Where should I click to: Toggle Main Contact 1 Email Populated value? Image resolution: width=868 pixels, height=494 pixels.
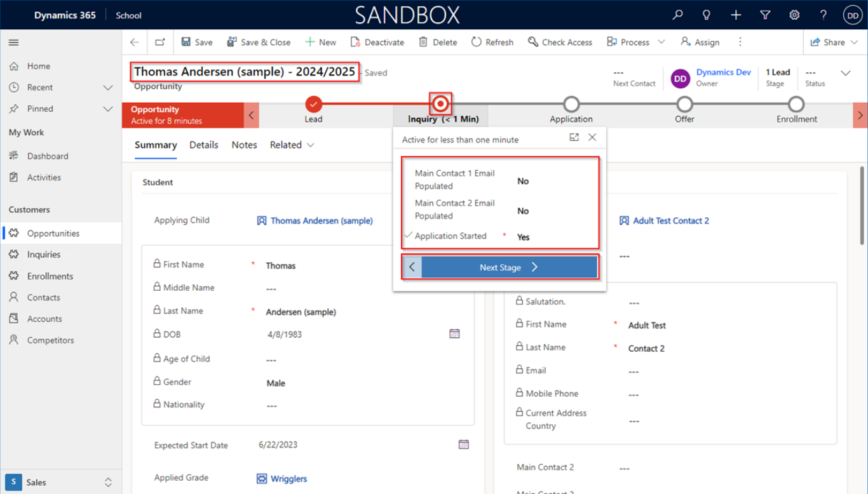click(x=523, y=181)
